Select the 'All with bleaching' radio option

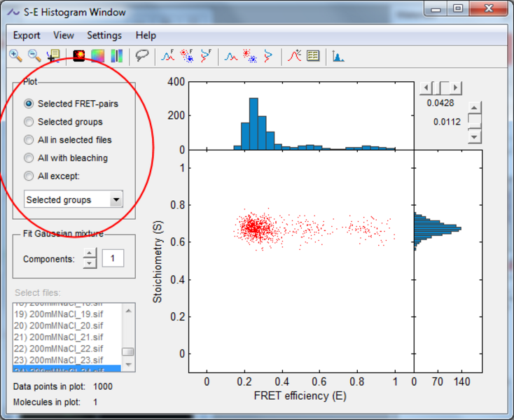click(29, 158)
